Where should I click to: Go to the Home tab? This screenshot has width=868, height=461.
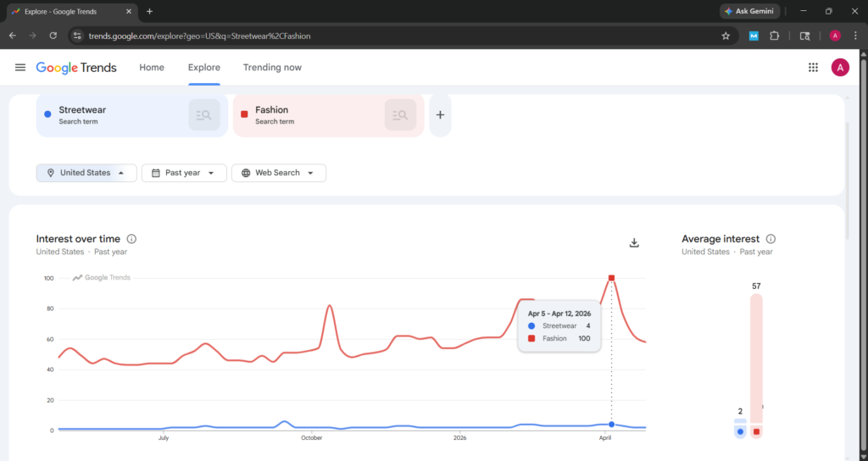(x=152, y=68)
